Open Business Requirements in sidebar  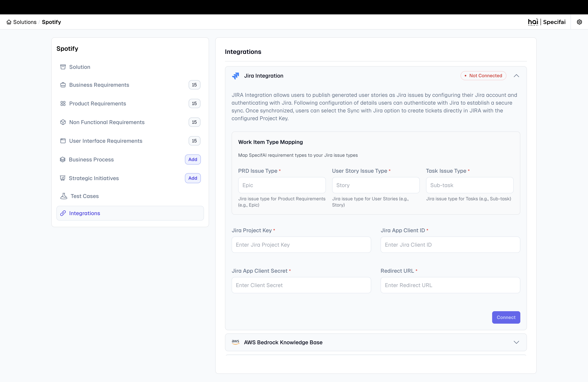click(130, 85)
